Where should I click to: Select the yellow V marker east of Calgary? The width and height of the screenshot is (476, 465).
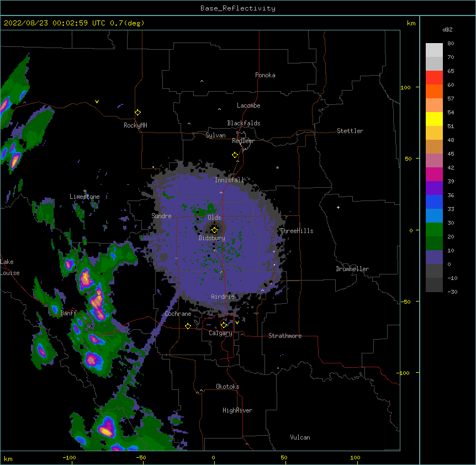point(237,323)
